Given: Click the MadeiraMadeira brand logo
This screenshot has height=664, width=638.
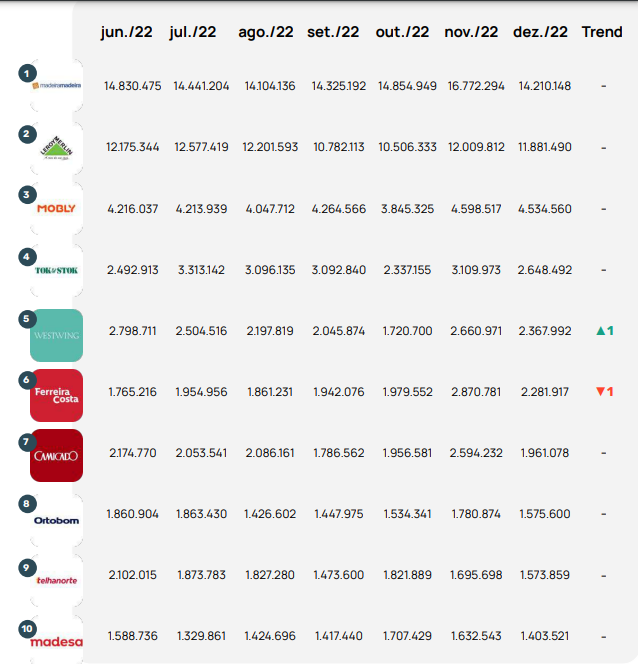Looking at the screenshot, I should coord(57,87).
